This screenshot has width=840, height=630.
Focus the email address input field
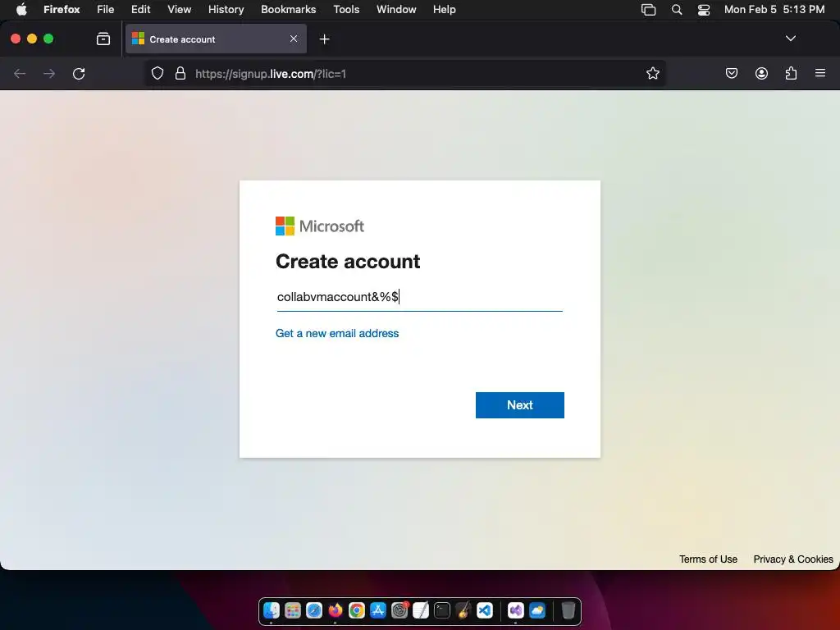click(419, 297)
